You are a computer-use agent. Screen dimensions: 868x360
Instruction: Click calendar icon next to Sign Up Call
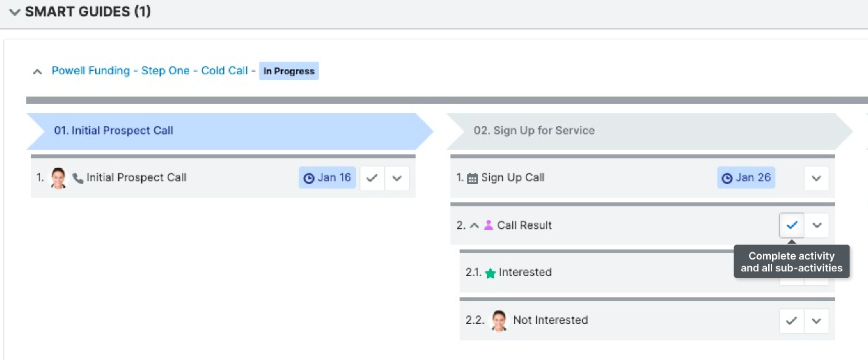point(472,178)
